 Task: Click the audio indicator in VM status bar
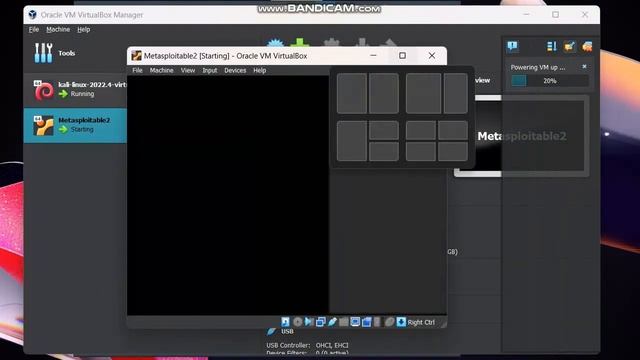309,322
